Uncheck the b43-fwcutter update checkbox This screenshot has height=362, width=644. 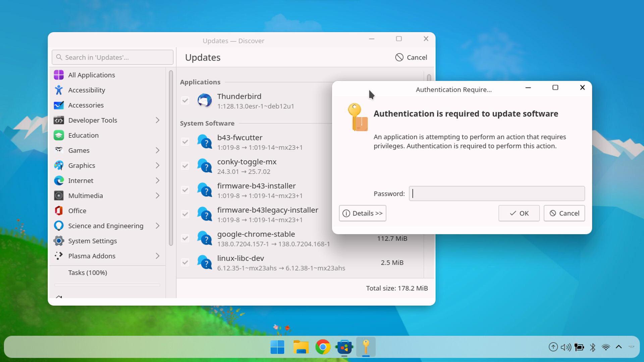(185, 142)
